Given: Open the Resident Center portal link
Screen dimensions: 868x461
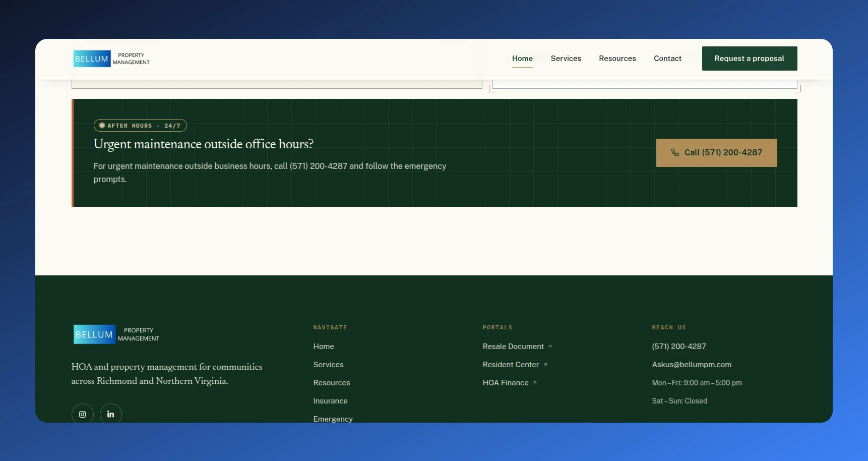Looking at the screenshot, I should point(515,365).
